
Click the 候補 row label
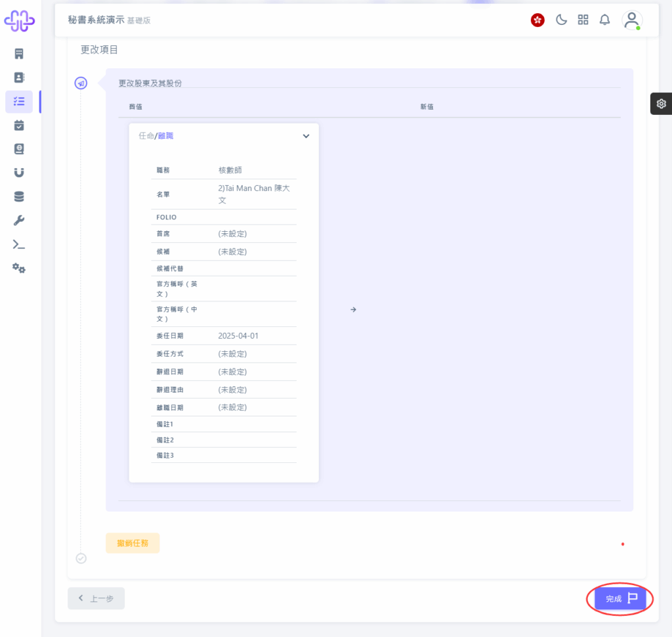point(163,252)
